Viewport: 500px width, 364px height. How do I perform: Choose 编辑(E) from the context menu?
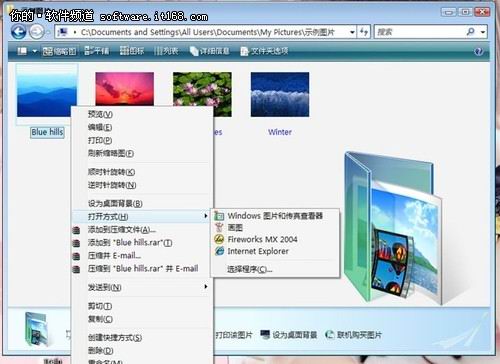click(142, 127)
